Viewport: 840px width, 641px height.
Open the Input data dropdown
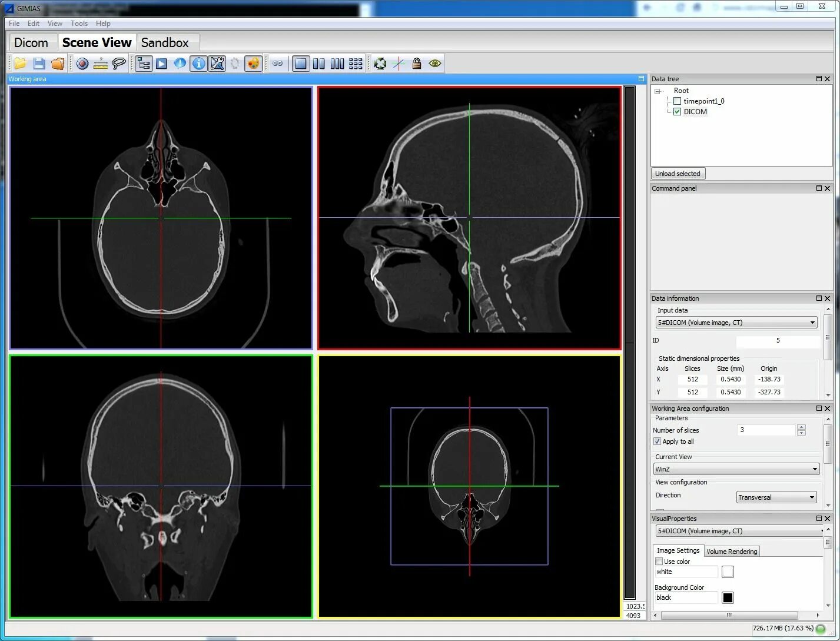pyautogui.click(x=736, y=323)
